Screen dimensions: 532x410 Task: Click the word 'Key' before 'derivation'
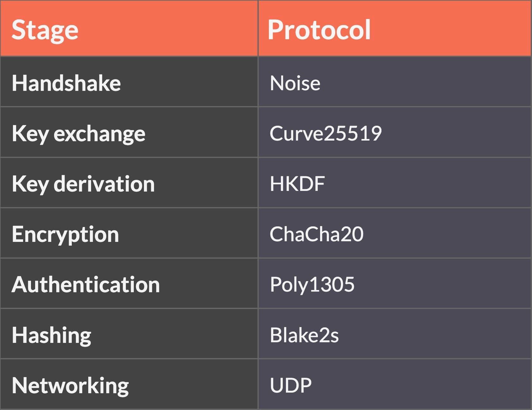(x=30, y=184)
